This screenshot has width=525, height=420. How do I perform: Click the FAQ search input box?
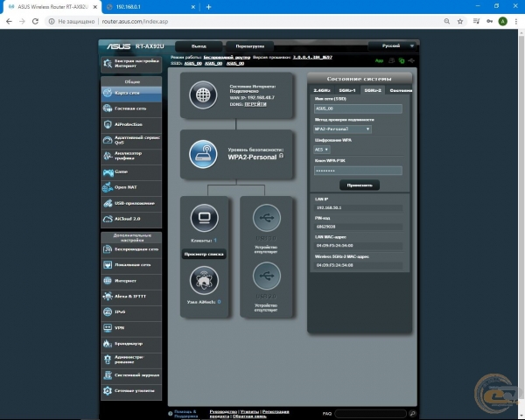[370, 414]
